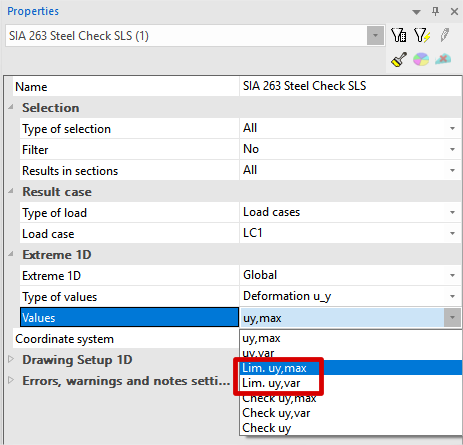The width and height of the screenshot is (463, 445).
Task: Collapse the Selection group
Action: 11,107
